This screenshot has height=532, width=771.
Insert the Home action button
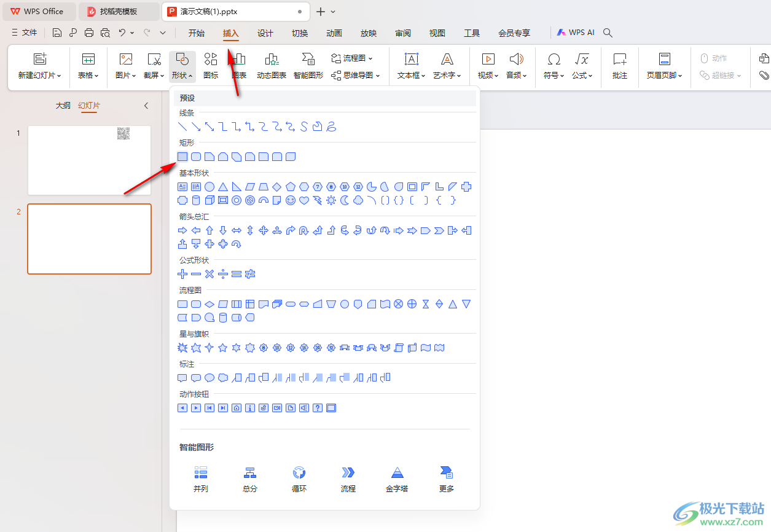pos(237,408)
